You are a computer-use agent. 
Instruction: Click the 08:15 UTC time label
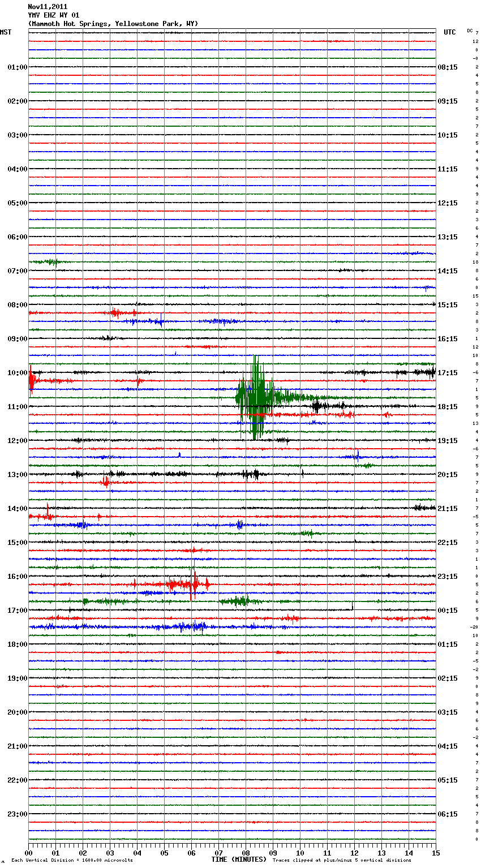pos(447,67)
